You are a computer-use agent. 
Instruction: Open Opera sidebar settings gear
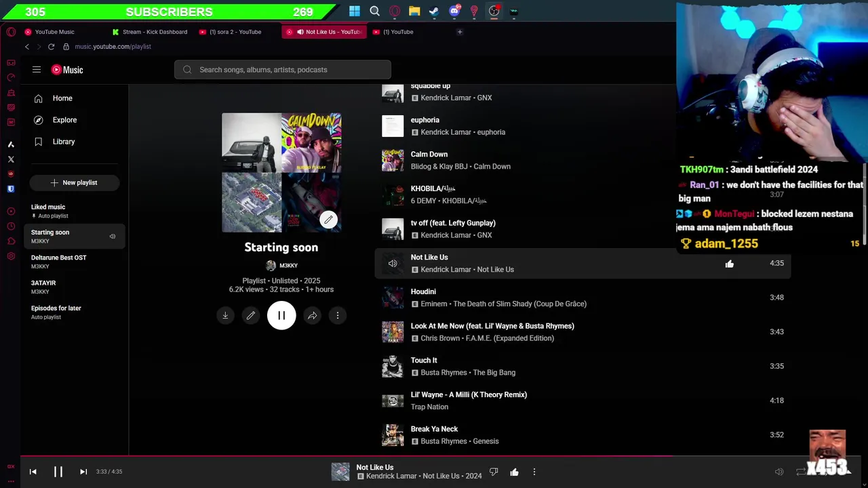point(11,256)
